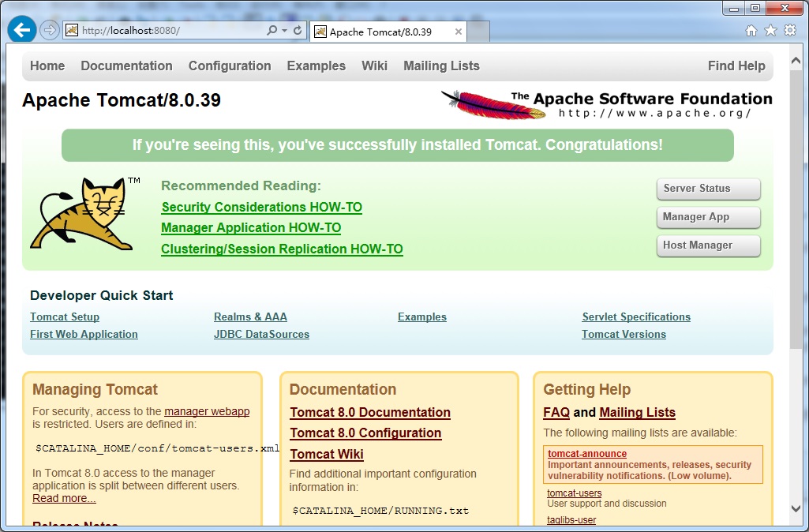Open Tomcat 8.0 Documentation link
The image size is (809, 532).
370,412
